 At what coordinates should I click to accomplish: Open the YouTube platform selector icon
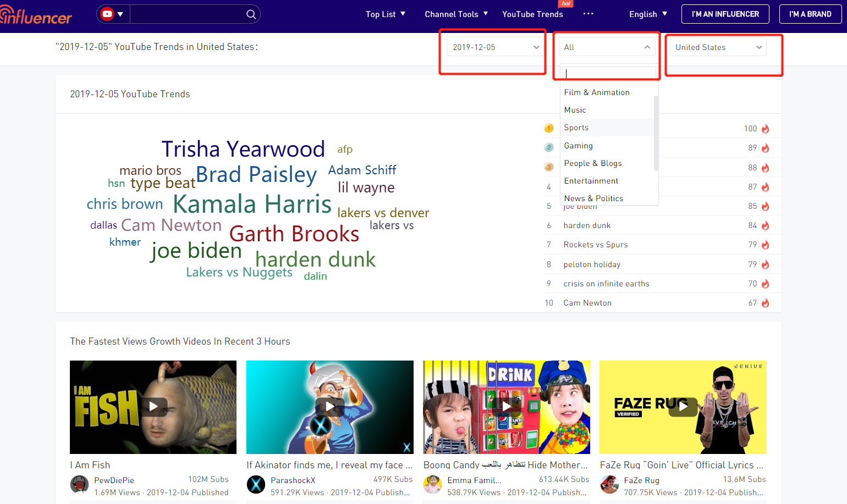[x=113, y=14]
